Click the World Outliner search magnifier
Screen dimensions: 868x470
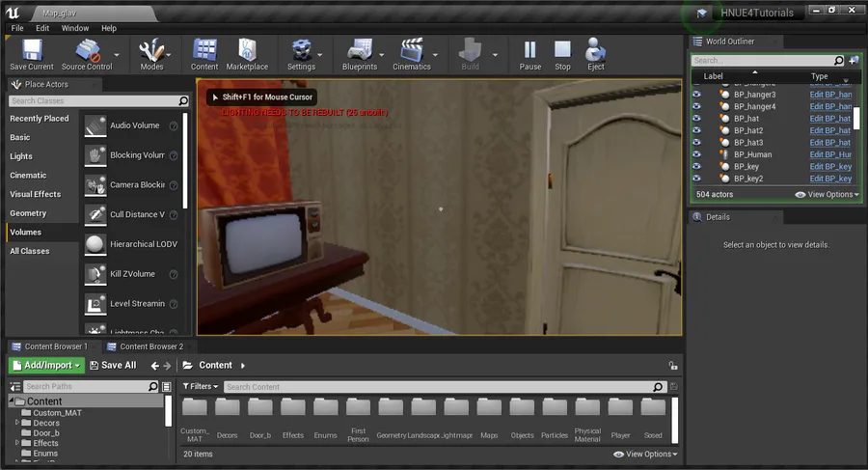(x=839, y=61)
